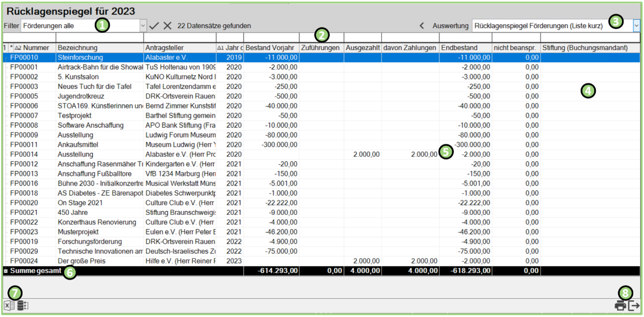Click the filter field above Antragsteller
The image size is (644, 317).
pos(180,38)
